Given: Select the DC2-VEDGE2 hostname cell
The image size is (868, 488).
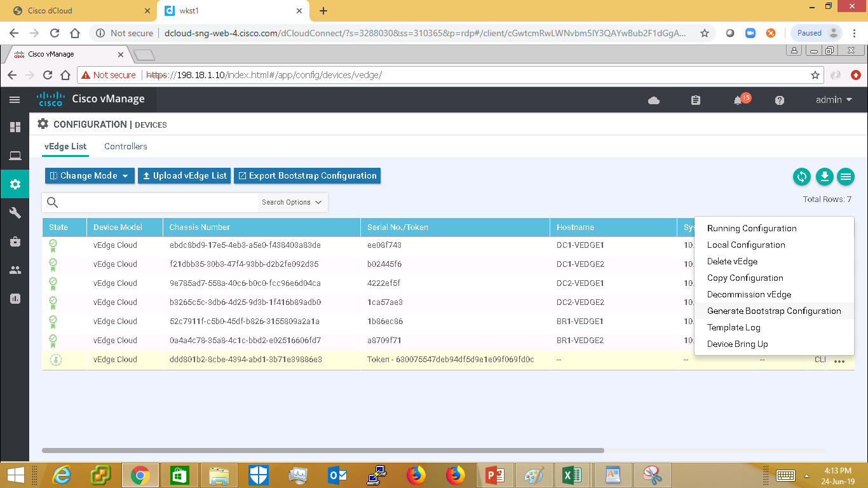Looking at the screenshot, I should tap(580, 302).
